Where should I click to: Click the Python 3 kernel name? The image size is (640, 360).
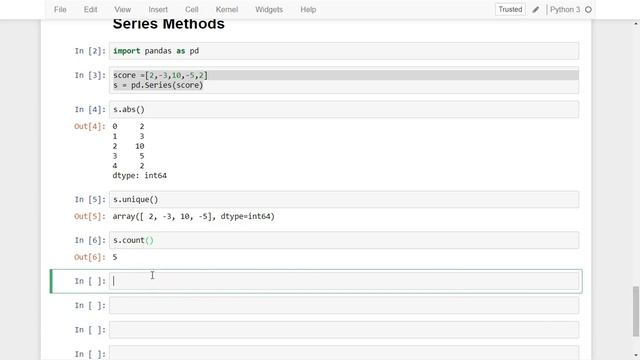pyautogui.click(x=565, y=9)
